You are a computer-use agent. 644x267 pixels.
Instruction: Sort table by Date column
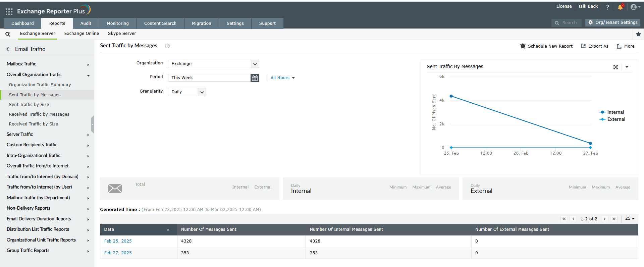tap(139, 229)
